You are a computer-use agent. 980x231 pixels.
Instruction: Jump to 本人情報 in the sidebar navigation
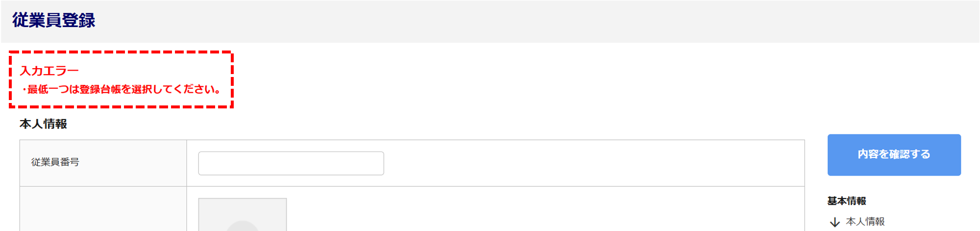[x=865, y=222]
